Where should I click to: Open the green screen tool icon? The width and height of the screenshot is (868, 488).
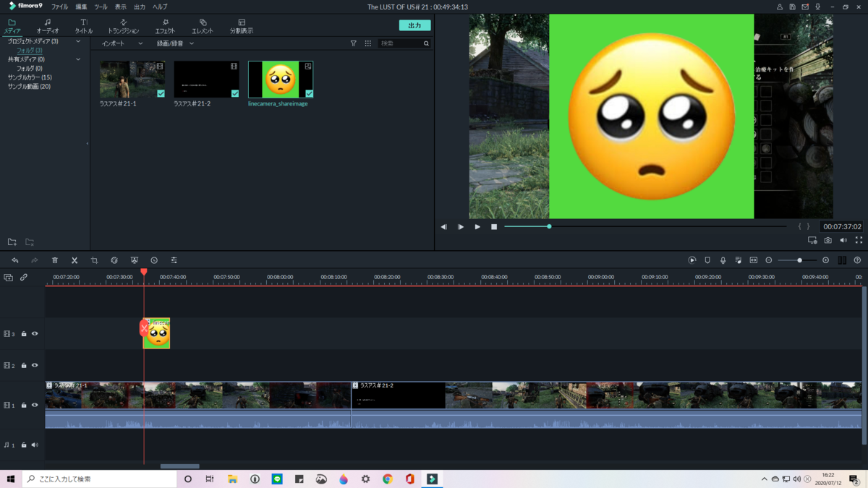point(135,260)
